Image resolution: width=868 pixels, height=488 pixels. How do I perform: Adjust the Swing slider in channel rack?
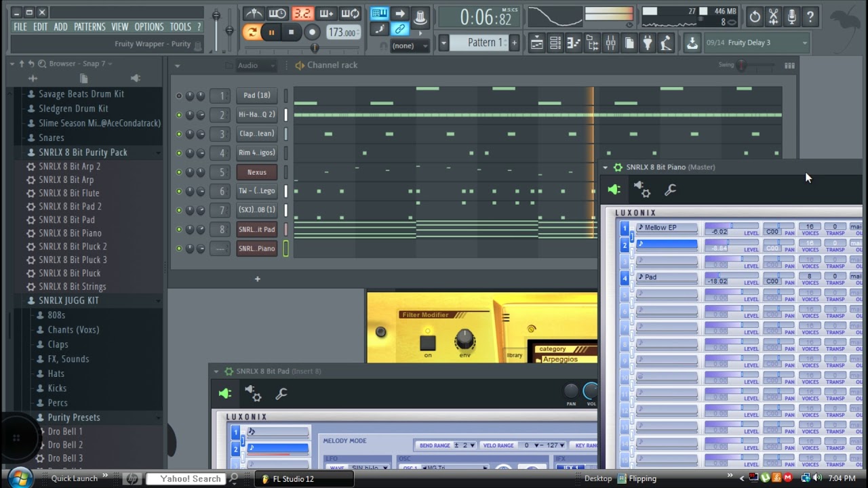741,65
